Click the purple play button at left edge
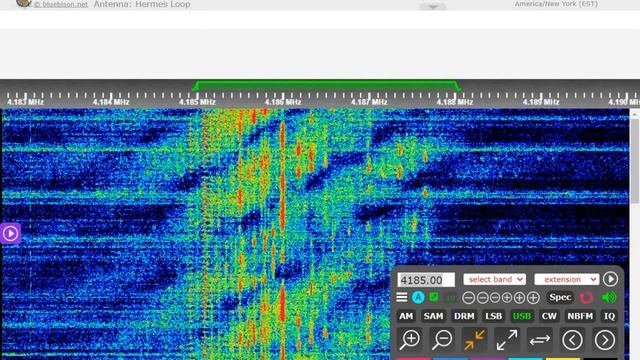640x360 pixels. coord(10,233)
